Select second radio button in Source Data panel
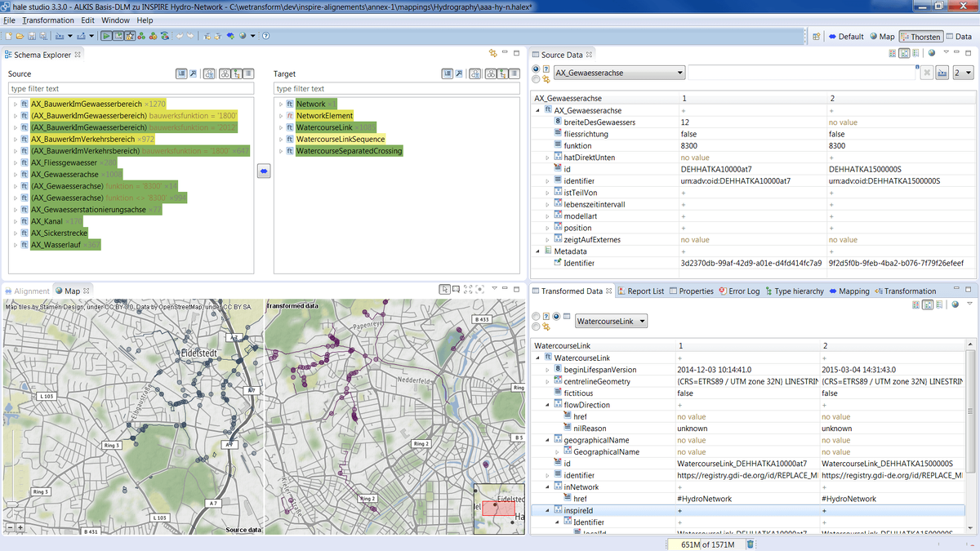Screen dimensions: 980x551 (x=536, y=79)
